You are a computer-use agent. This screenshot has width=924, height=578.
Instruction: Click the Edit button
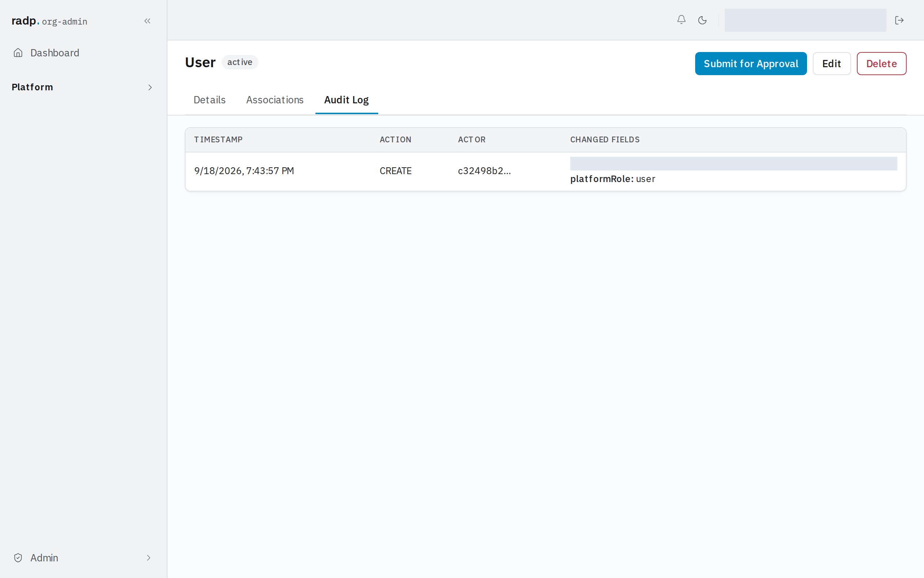831,64
